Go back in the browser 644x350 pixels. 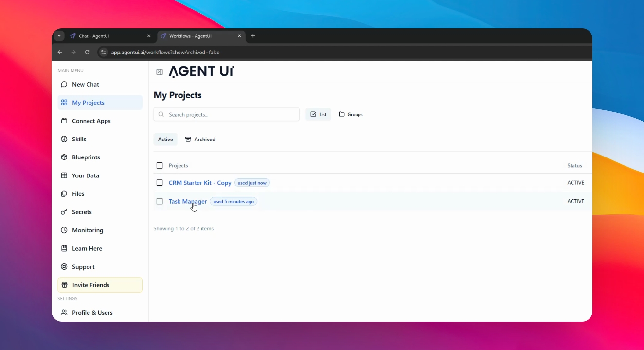coord(60,52)
